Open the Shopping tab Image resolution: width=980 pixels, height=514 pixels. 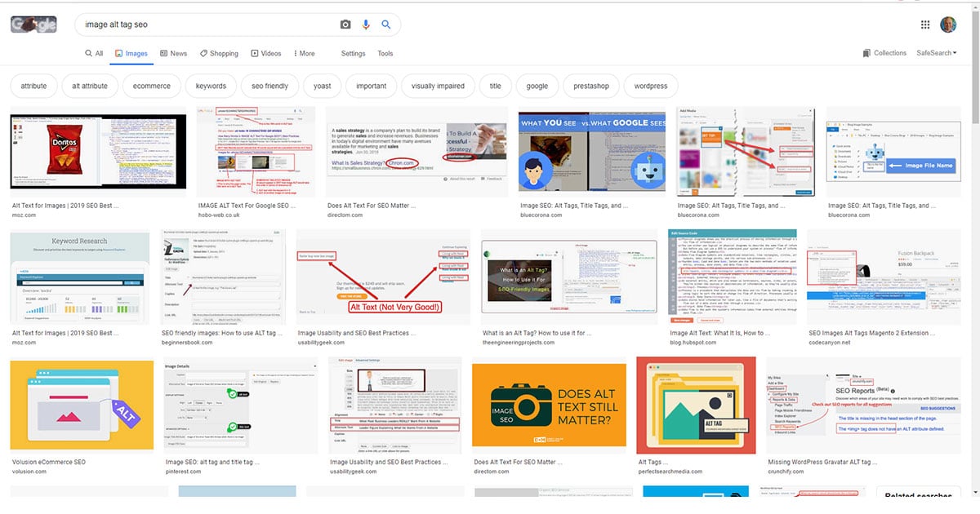(x=218, y=54)
